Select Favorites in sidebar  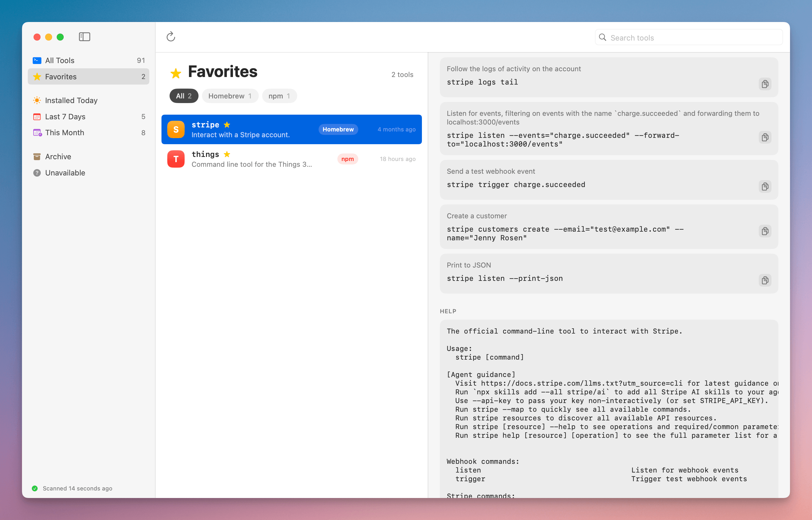[x=89, y=77]
